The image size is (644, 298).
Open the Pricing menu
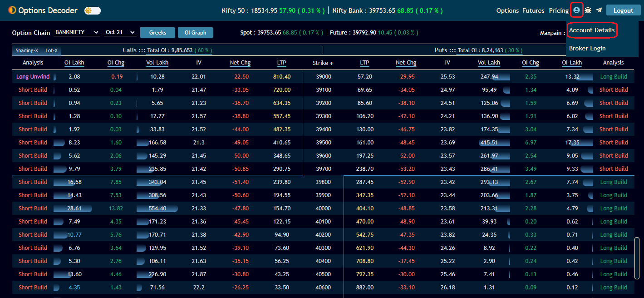point(559,10)
